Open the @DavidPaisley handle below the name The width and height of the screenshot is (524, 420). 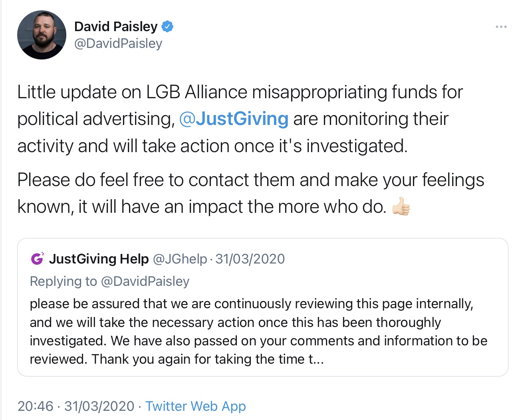click(x=118, y=43)
